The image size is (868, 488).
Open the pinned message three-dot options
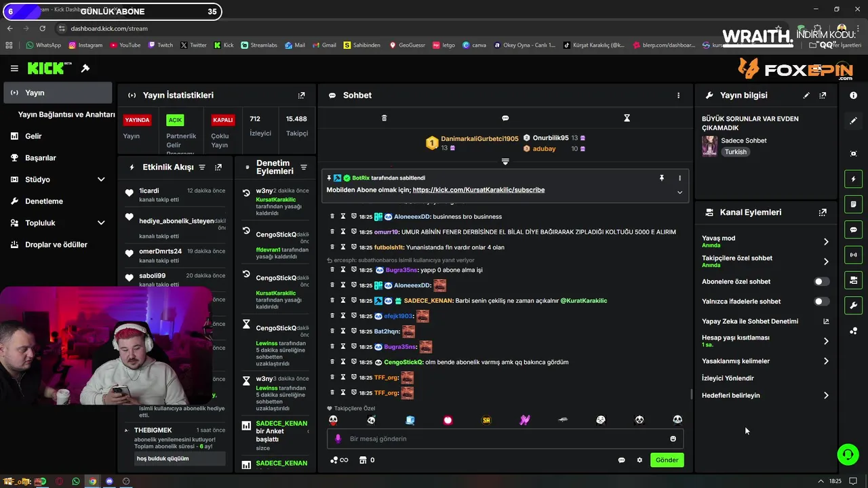pos(679,178)
